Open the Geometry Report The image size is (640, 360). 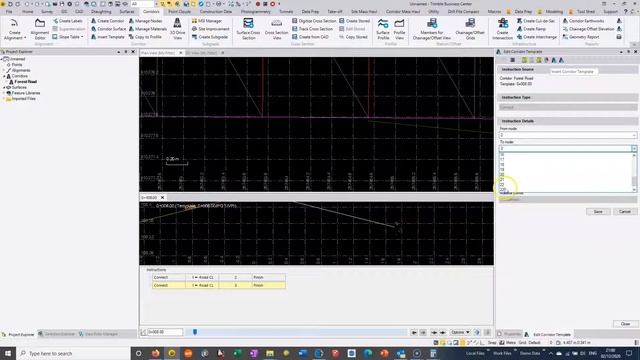point(581,37)
